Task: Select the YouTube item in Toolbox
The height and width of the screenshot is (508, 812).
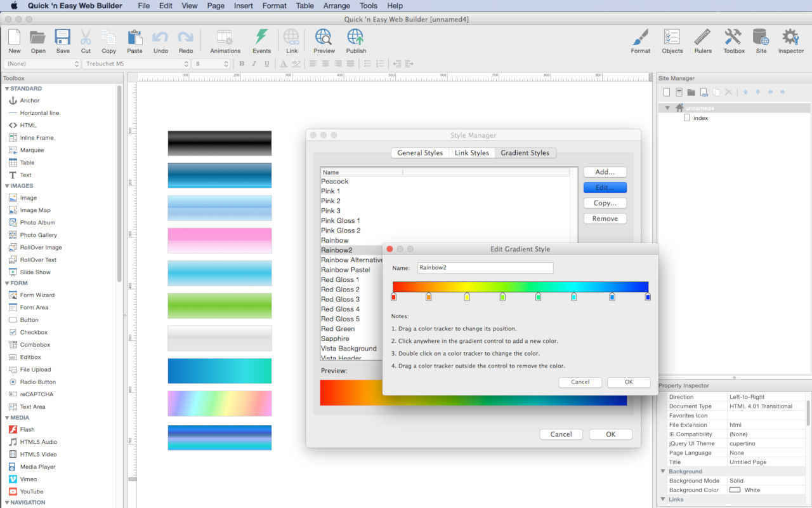Action: click(31, 491)
